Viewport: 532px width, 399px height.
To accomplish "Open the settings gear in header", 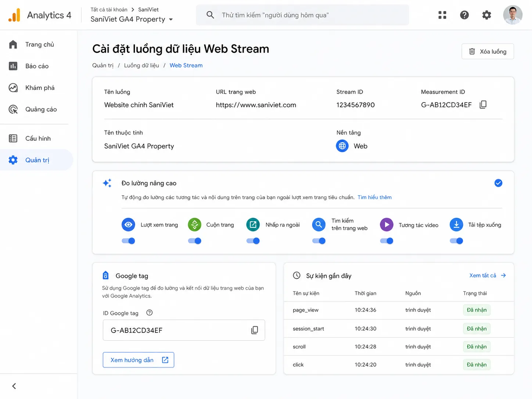I will [x=486, y=15].
